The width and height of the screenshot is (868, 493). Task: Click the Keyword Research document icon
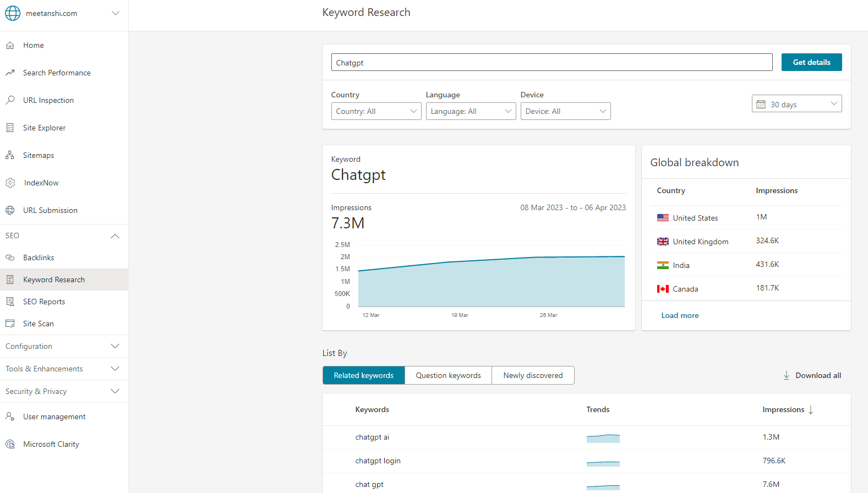point(10,280)
